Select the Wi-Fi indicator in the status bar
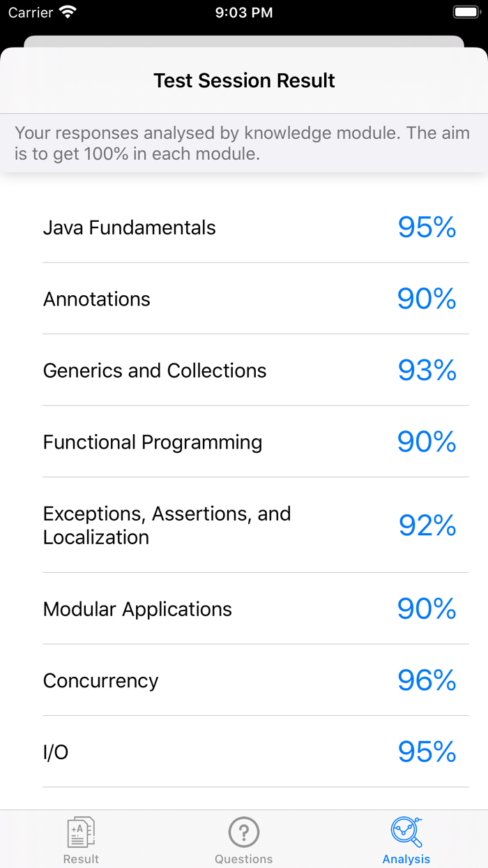The image size is (488, 868). pos(66,11)
